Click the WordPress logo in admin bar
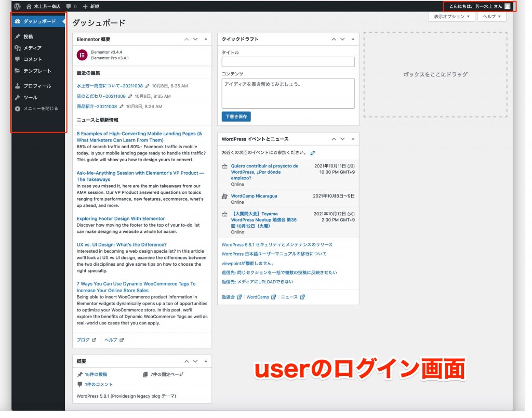The height and width of the screenshot is (418, 532). [x=17, y=6]
